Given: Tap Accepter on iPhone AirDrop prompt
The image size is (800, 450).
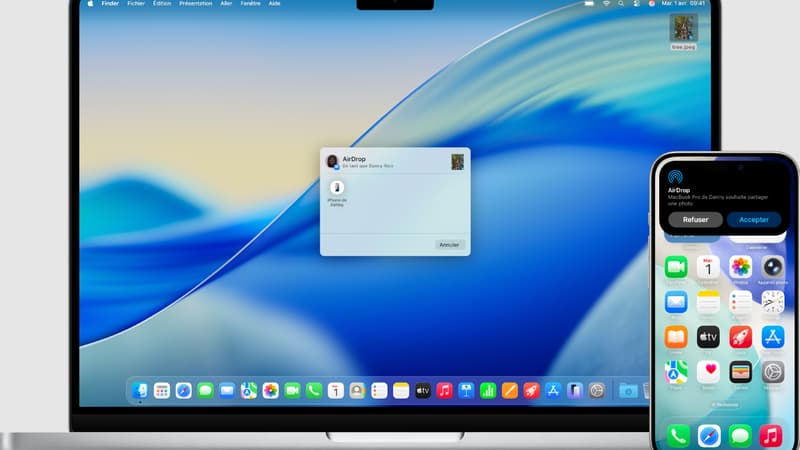Looking at the screenshot, I should coord(753,219).
